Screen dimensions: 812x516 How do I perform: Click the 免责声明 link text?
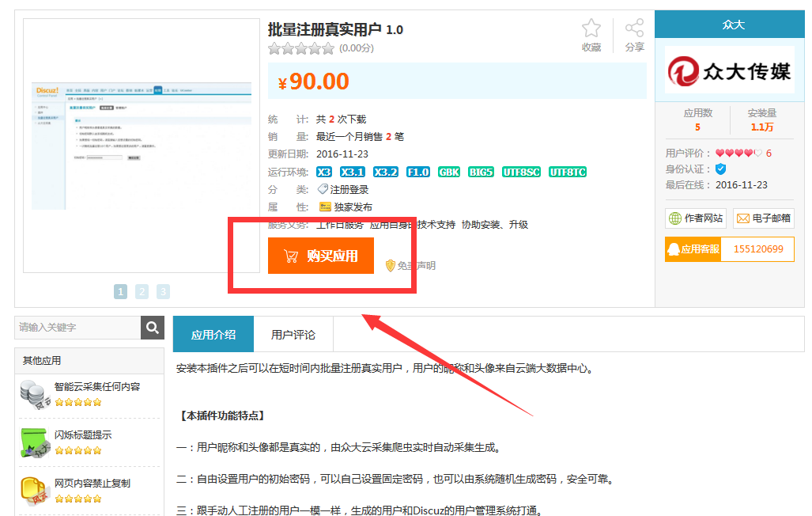click(x=417, y=266)
